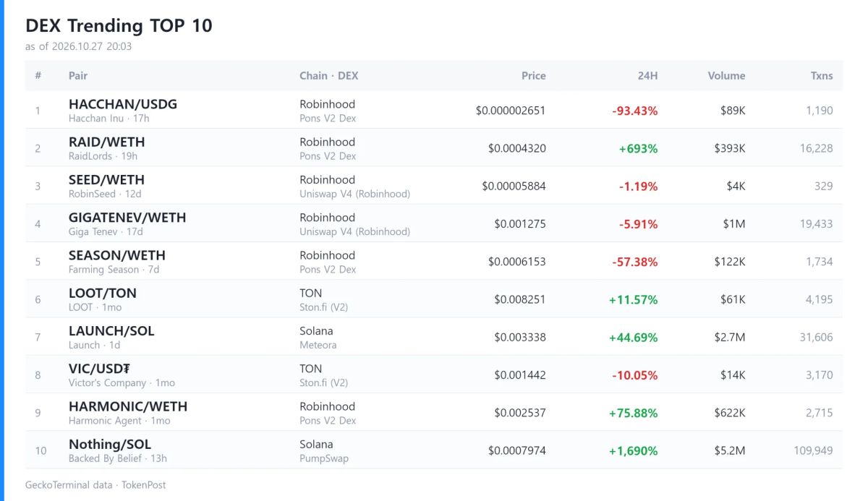Click the Meteora DEX label
The image size is (868, 501).
click(318, 345)
